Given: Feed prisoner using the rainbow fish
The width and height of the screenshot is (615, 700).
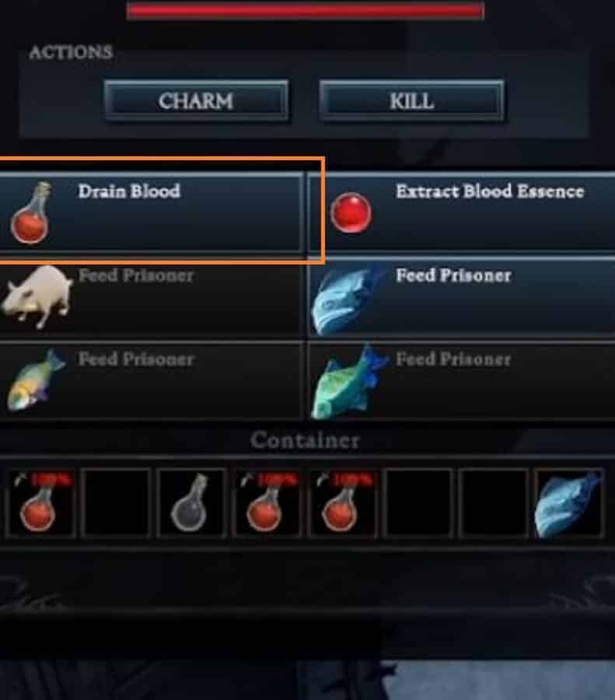Looking at the screenshot, I should (151, 381).
